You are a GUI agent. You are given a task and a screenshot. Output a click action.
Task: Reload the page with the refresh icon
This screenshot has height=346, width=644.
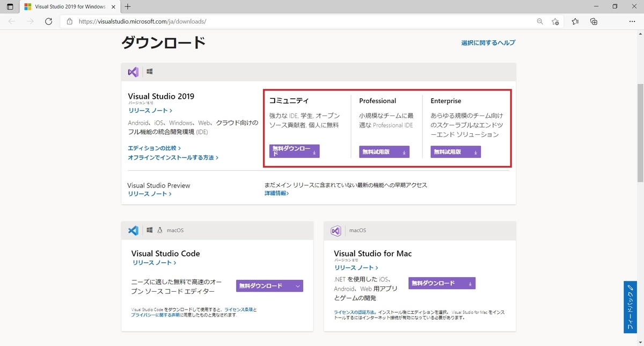click(48, 21)
